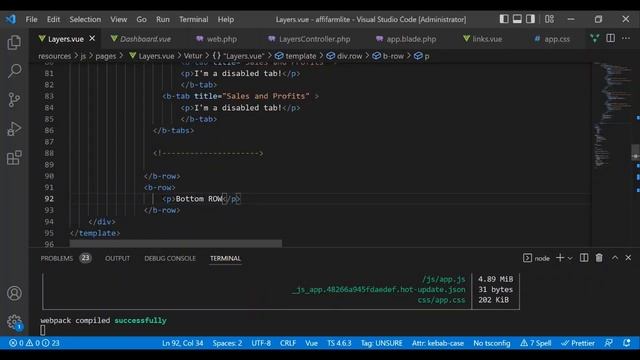The height and width of the screenshot is (360, 640).
Task: Toggle the bottom panel layout icon
Action: 517,19
